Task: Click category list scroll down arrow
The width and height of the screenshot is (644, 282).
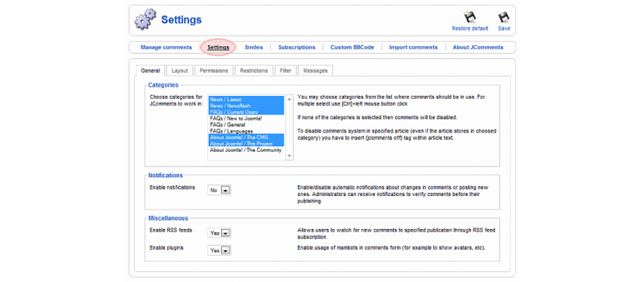Action: (x=289, y=156)
